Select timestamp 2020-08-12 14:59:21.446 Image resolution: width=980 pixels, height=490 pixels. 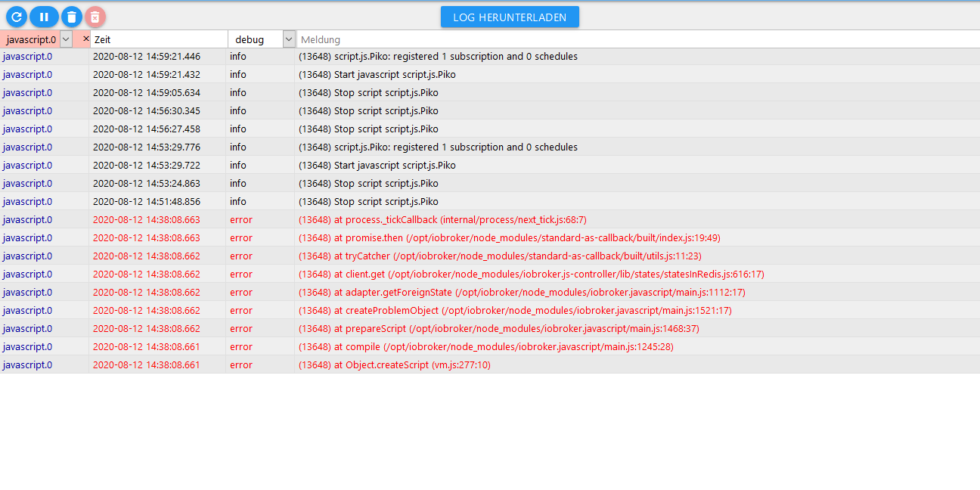tap(147, 56)
